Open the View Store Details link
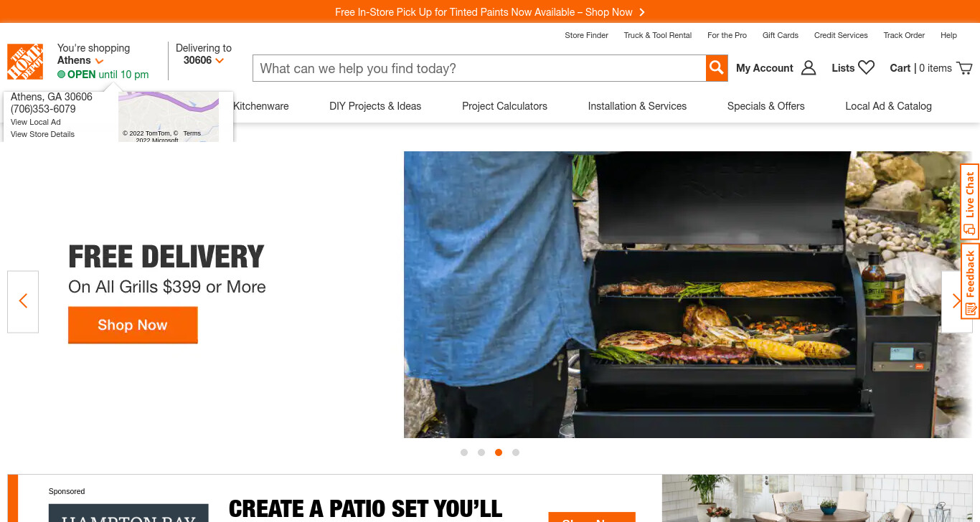The height and width of the screenshot is (522, 980). pyautogui.click(x=42, y=134)
